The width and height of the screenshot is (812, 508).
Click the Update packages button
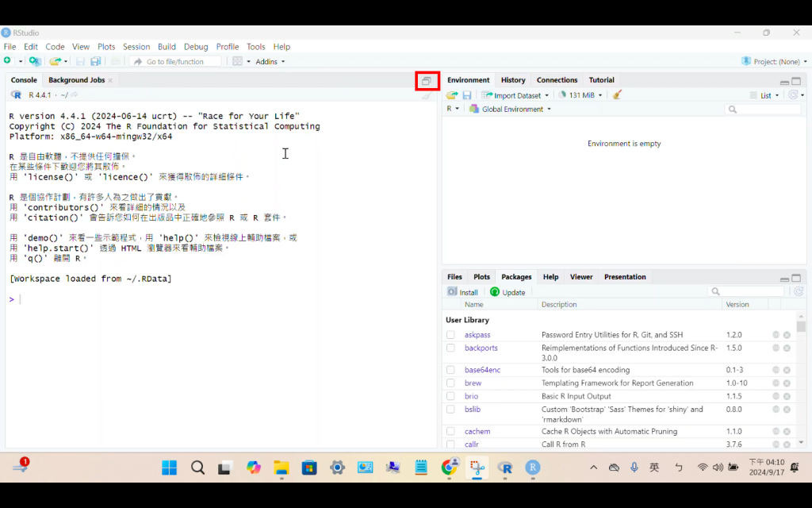coord(507,292)
